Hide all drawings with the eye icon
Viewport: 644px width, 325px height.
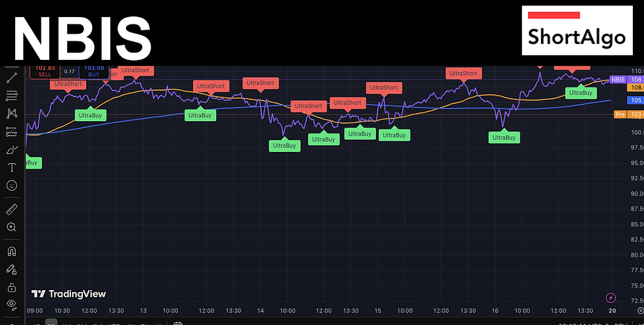click(12, 305)
